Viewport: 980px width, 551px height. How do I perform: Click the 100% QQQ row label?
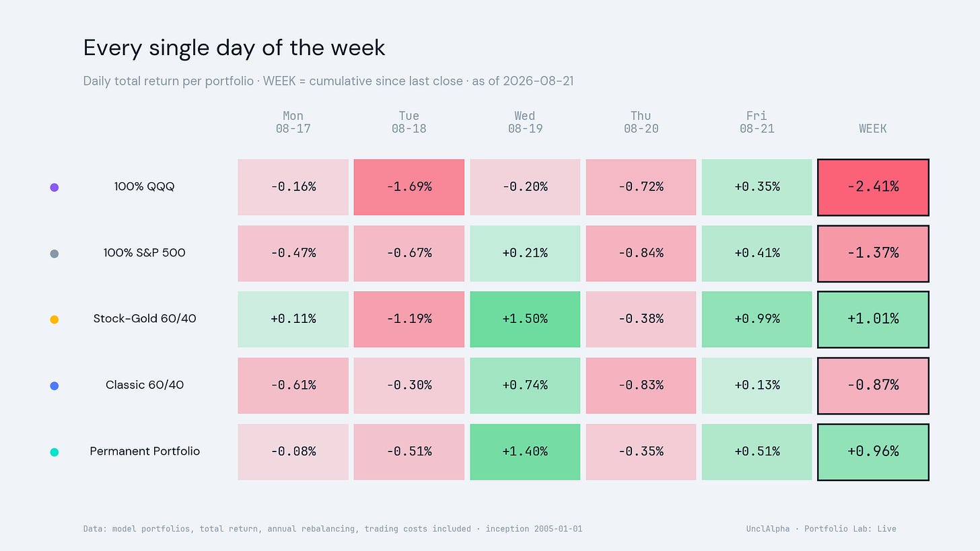(x=145, y=186)
